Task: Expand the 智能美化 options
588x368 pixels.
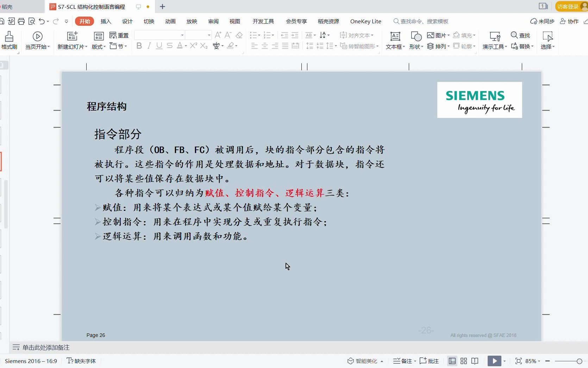Action: 381,361
